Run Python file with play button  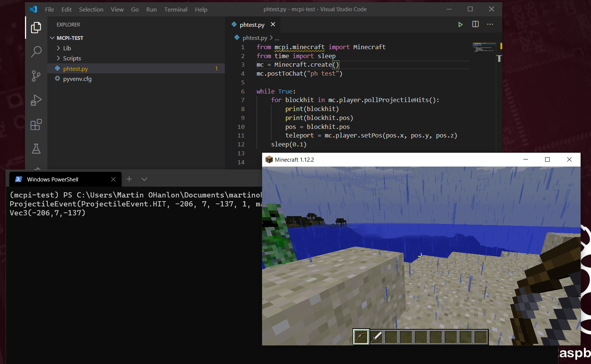tap(460, 25)
